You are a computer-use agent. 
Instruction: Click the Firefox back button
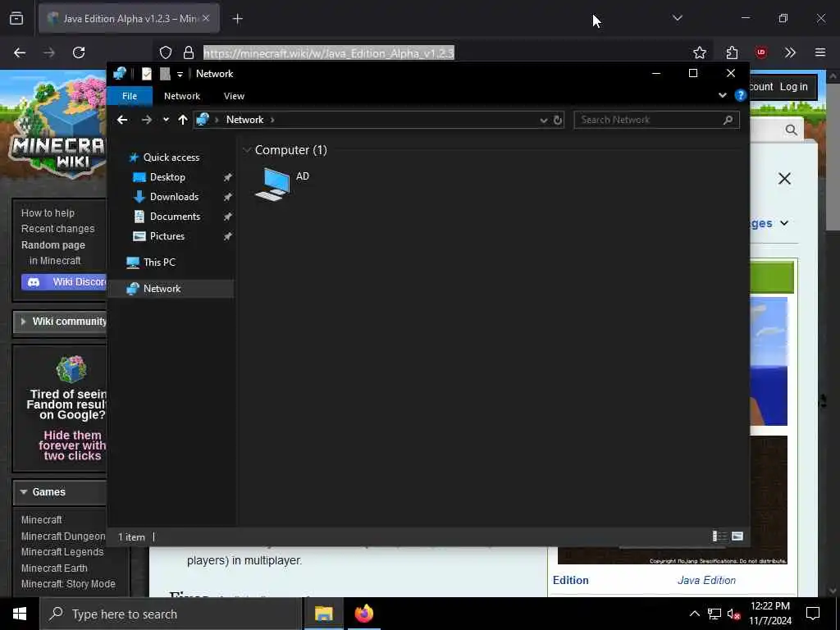tap(20, 52)
